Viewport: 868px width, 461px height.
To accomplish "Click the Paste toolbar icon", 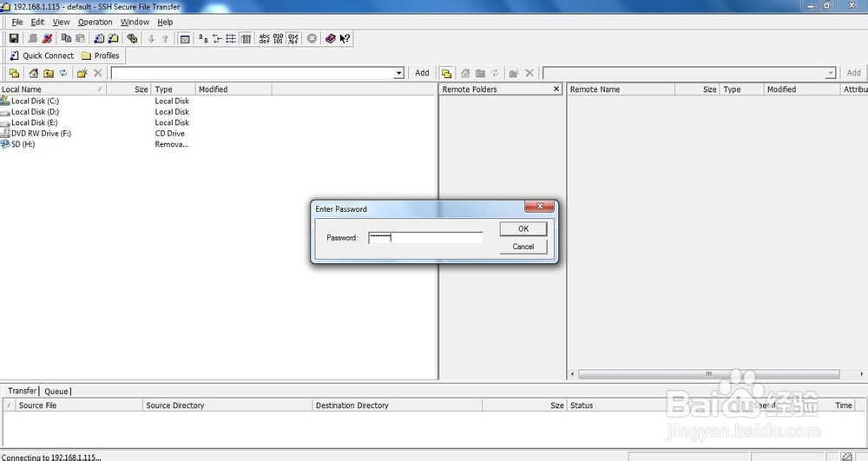I will (80, 38).
